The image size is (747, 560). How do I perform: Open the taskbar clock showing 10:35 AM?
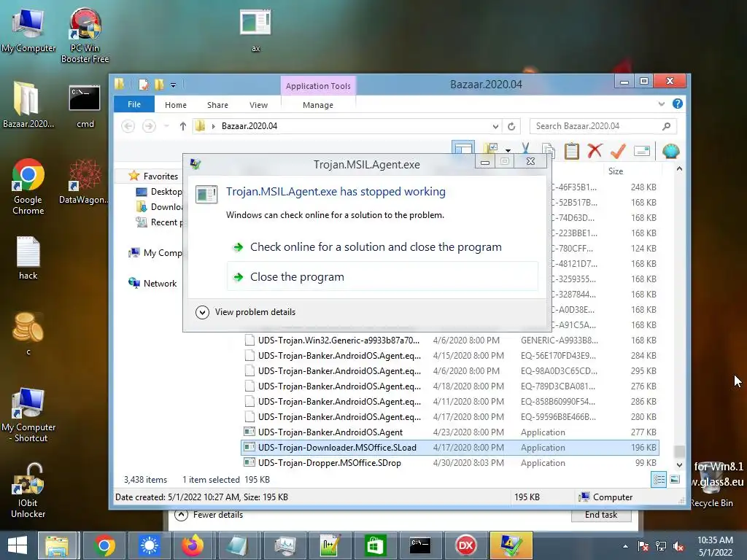click(x=715, y=546)
